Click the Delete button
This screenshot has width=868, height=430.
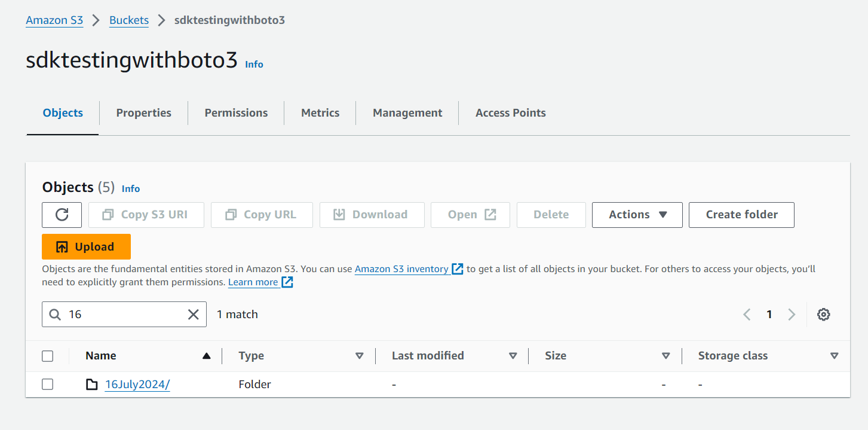tap(551, 215)
